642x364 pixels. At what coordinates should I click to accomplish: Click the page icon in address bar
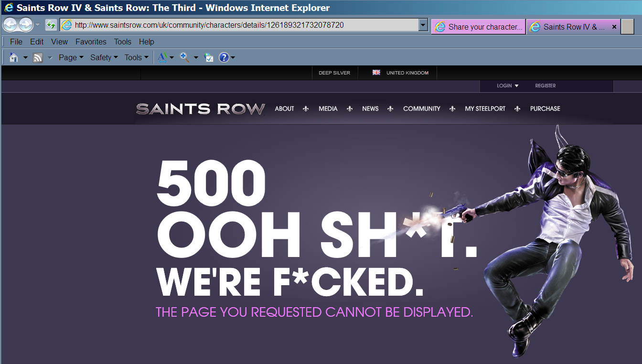coord(67,25)
